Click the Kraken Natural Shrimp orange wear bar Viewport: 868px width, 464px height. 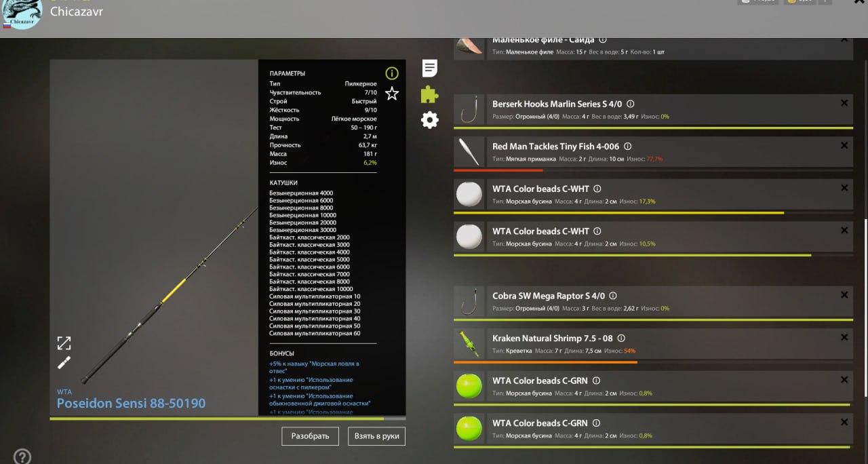pos(545,362)
